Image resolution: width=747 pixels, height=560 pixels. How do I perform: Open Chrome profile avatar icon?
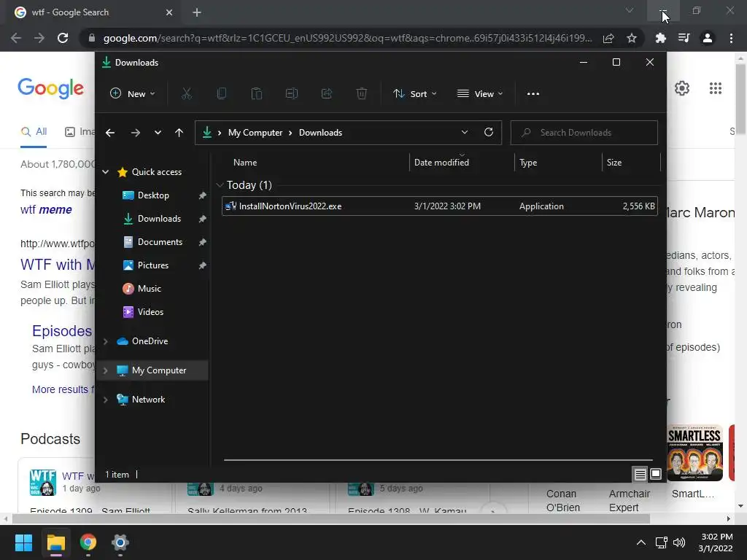(708, 38)
